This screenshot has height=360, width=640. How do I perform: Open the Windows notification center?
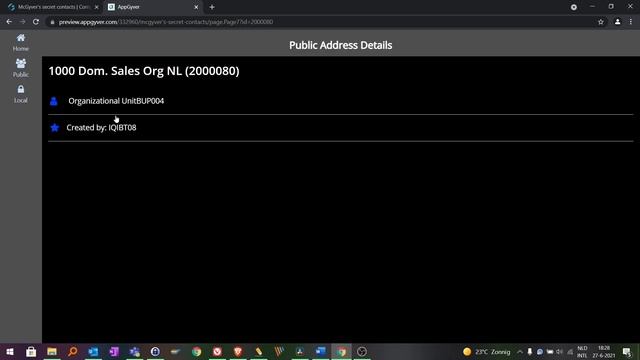[x=627, y=351]
